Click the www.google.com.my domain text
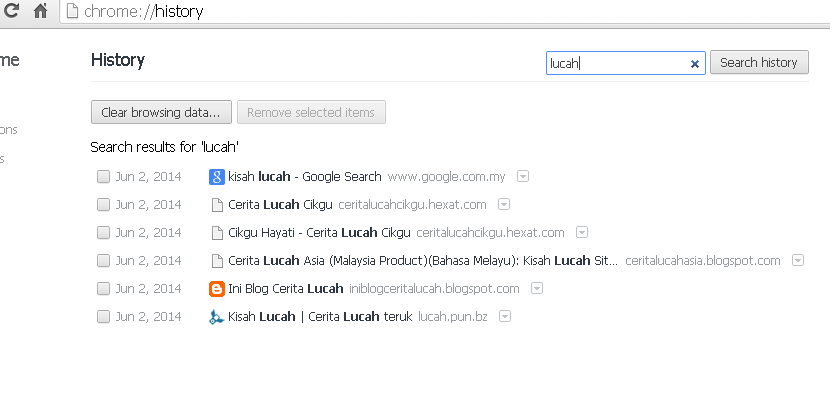 coord(446,177)
